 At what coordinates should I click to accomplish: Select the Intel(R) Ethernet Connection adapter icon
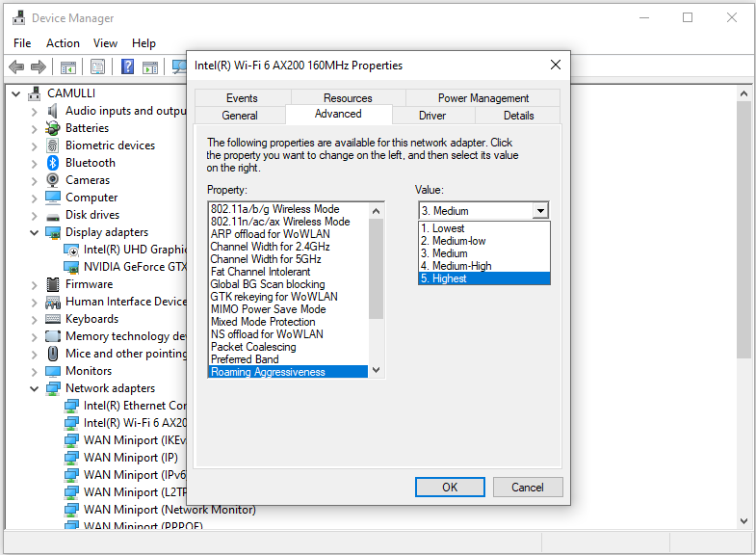point(71,406)
